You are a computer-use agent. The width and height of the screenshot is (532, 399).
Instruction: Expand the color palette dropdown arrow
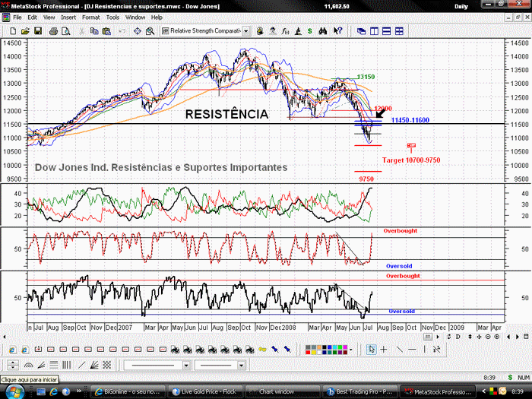click(x=351, y=350)
